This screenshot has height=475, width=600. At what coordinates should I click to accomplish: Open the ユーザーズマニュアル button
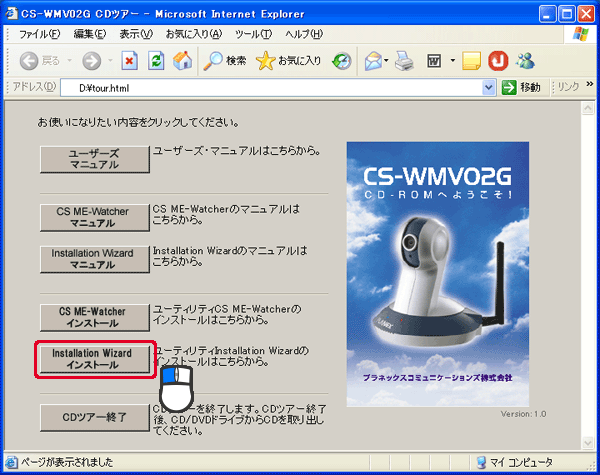[x=95, y=159]
